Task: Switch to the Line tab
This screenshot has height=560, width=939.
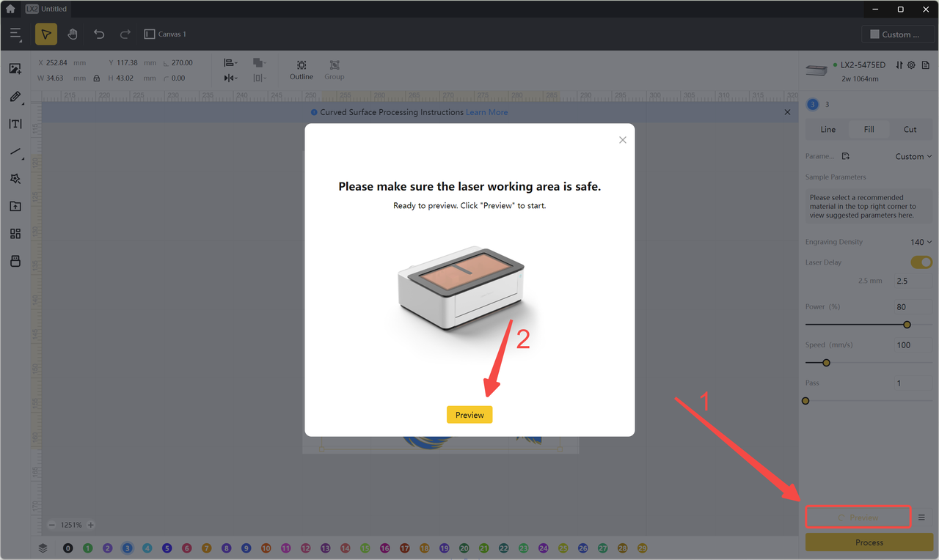Action: 827,130
